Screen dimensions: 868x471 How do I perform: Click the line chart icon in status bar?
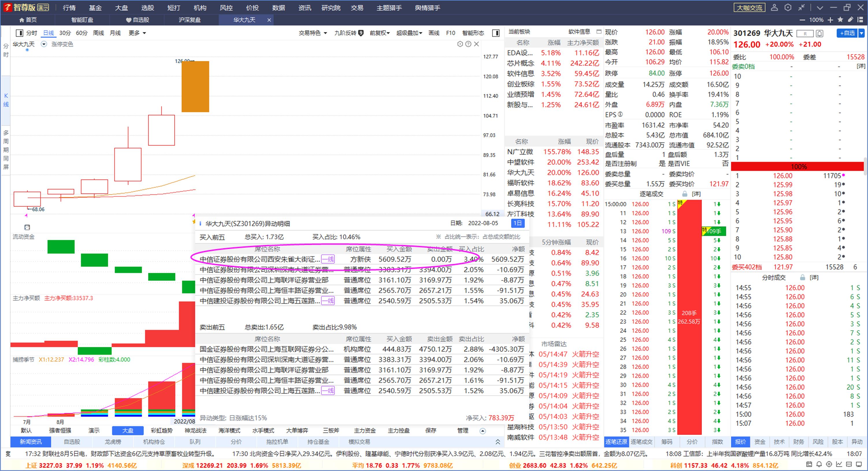tap(839, 464)
